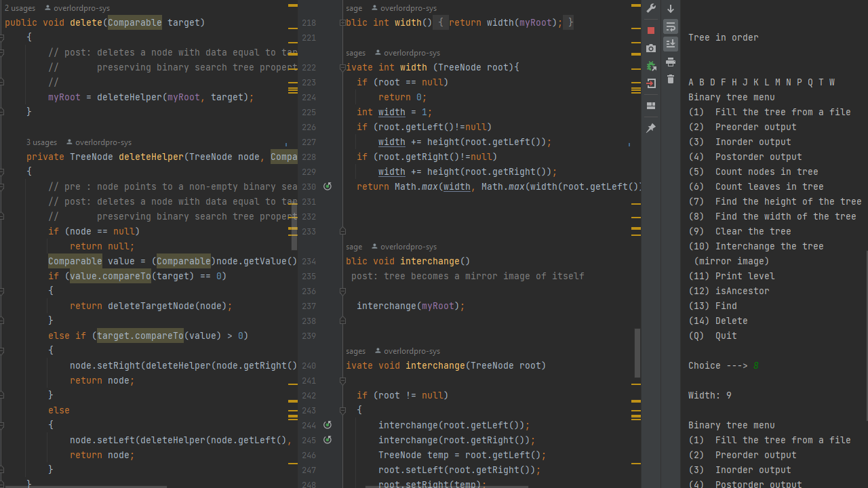Click author hint above interchange() line 234
The width and height of the screenshot is (868, 488).
[403, 247]
